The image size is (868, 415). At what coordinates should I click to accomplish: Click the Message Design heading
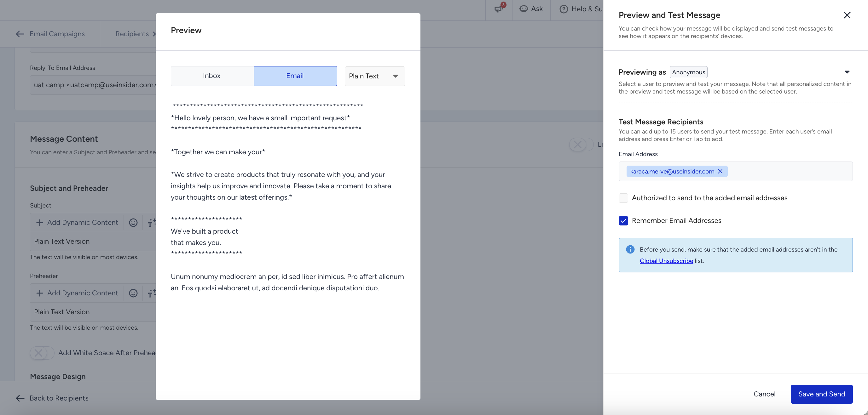[x=58, y=377]
